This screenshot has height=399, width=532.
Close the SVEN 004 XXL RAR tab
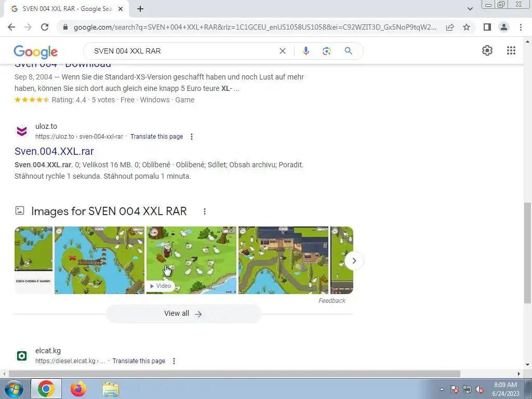coord(121,9)
